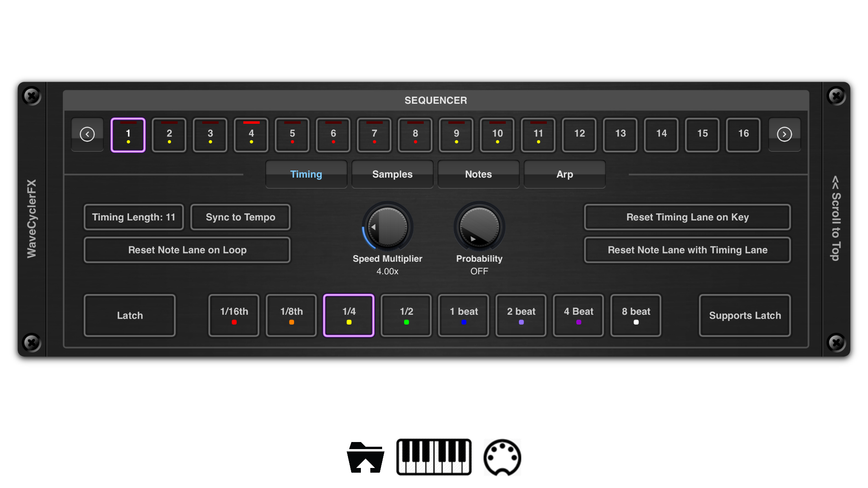Click the Speed Multiplier knob
This screenshot has width=868, height=488.
[387, 227]
